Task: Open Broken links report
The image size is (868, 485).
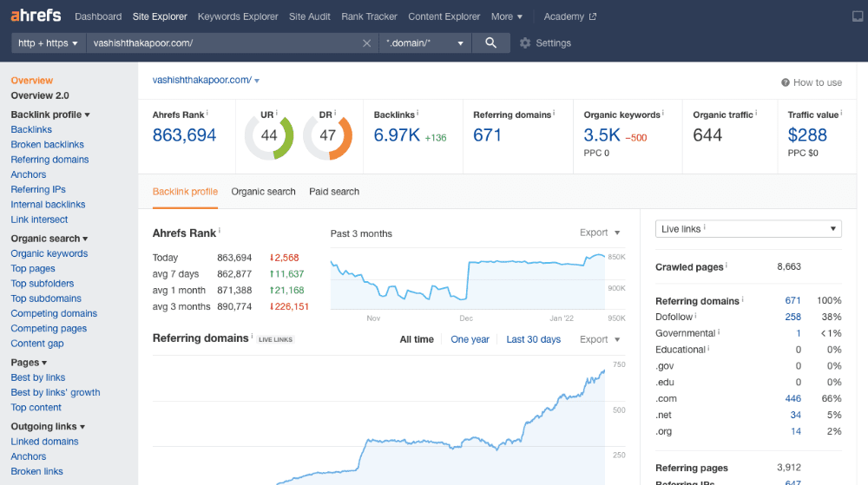Action: [37, 471]
